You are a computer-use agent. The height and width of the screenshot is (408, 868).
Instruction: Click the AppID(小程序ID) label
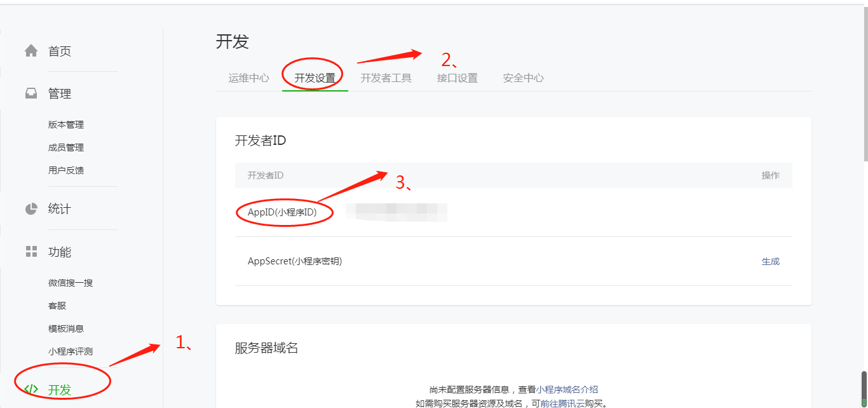point(282,212)
